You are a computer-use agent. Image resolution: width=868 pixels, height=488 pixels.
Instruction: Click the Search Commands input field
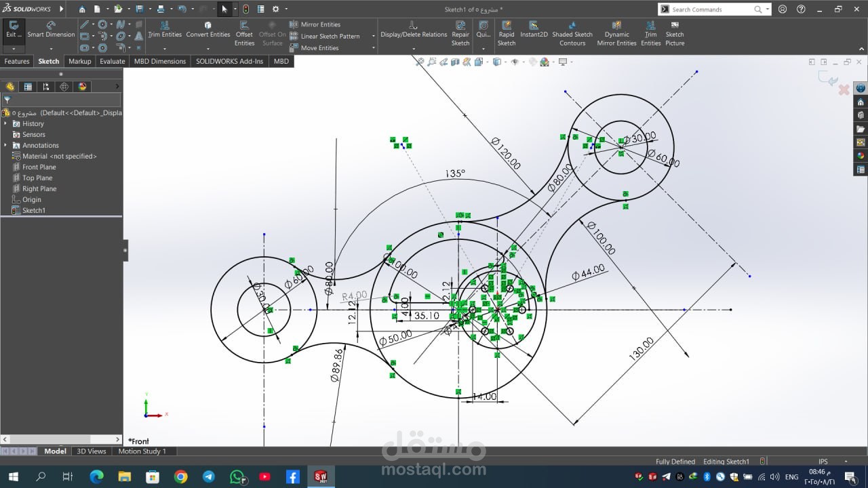[710, 9]
